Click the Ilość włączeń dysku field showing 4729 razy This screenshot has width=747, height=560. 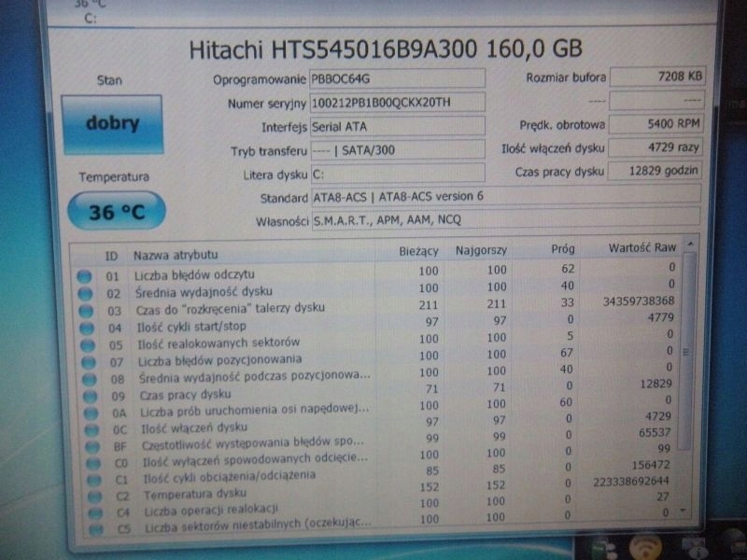[x=655, y=147]
